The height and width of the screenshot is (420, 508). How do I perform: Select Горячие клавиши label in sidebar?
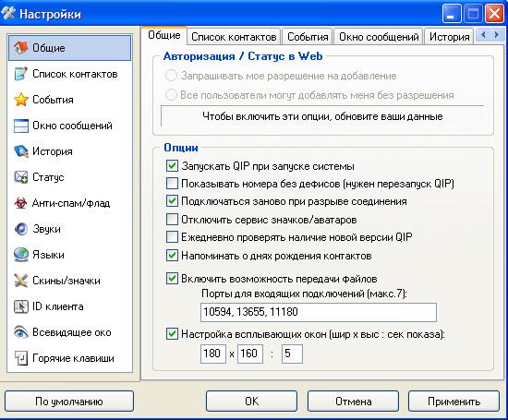coord(73,358)
